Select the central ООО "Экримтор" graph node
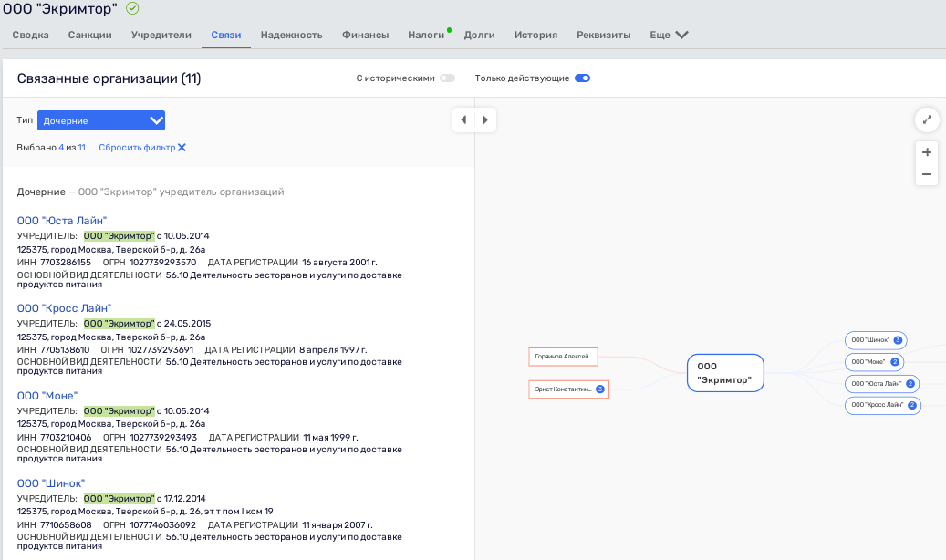Screen dimensions: 946x560 tap(725, 373)
